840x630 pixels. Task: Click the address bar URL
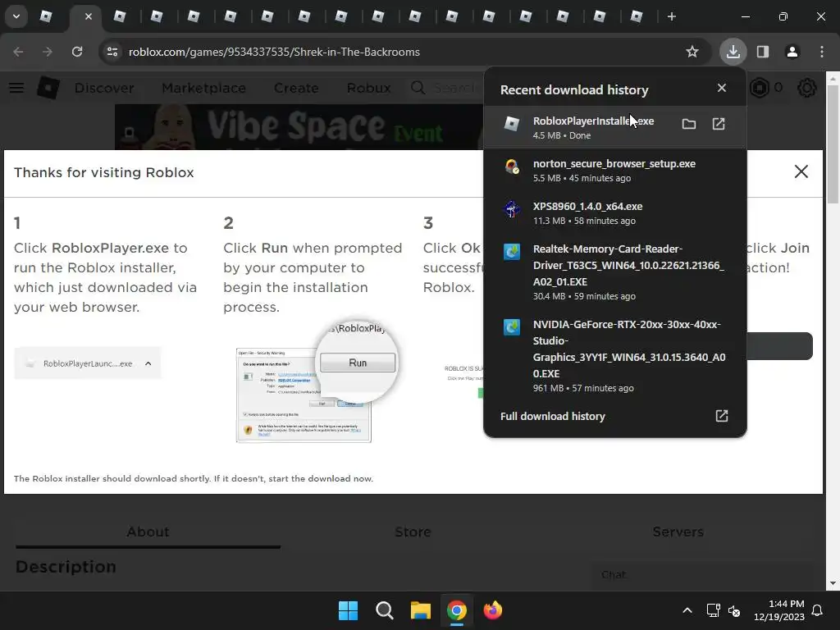[x=274, y=52]
